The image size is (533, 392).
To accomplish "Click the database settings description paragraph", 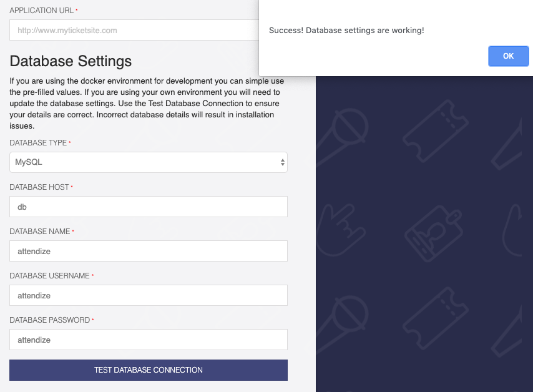I will tap(148, 103).
